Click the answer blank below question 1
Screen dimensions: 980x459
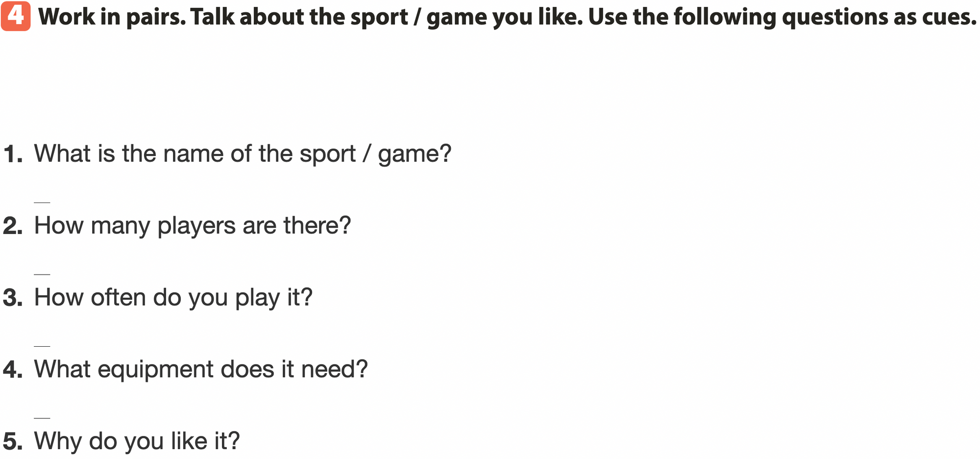[42, 202]
